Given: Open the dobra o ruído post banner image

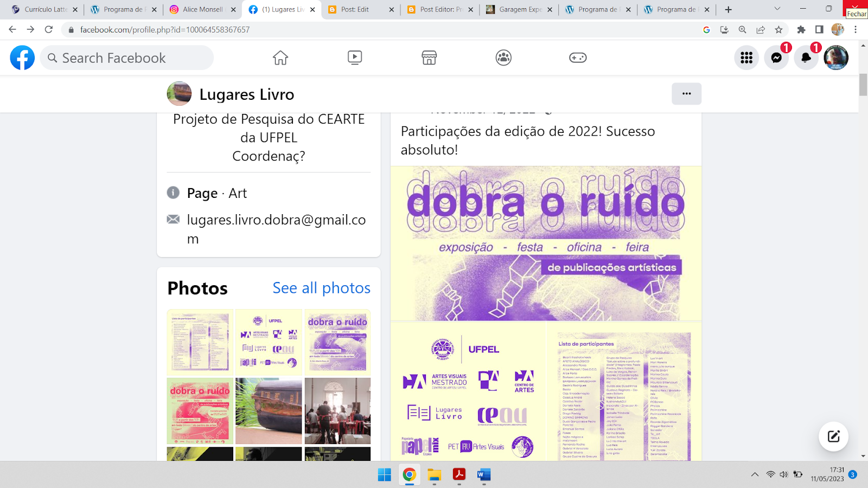Looking at the screenshot, I should [x=546, y=243].
